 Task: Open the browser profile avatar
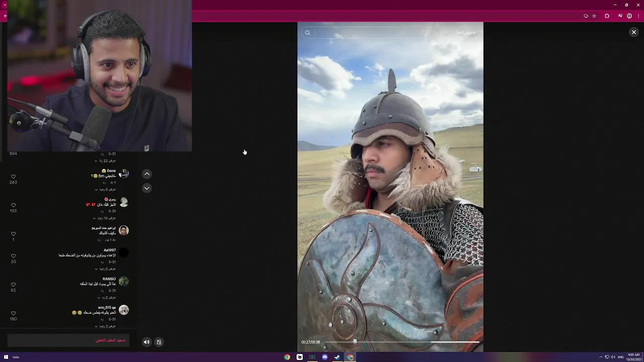[629, 16]
